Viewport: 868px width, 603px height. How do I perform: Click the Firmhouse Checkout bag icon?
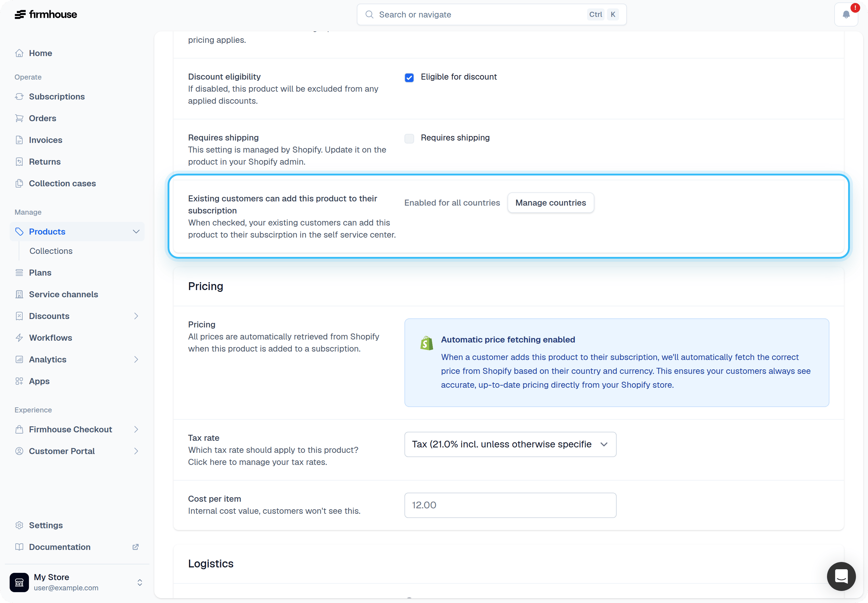coord(19,430)
